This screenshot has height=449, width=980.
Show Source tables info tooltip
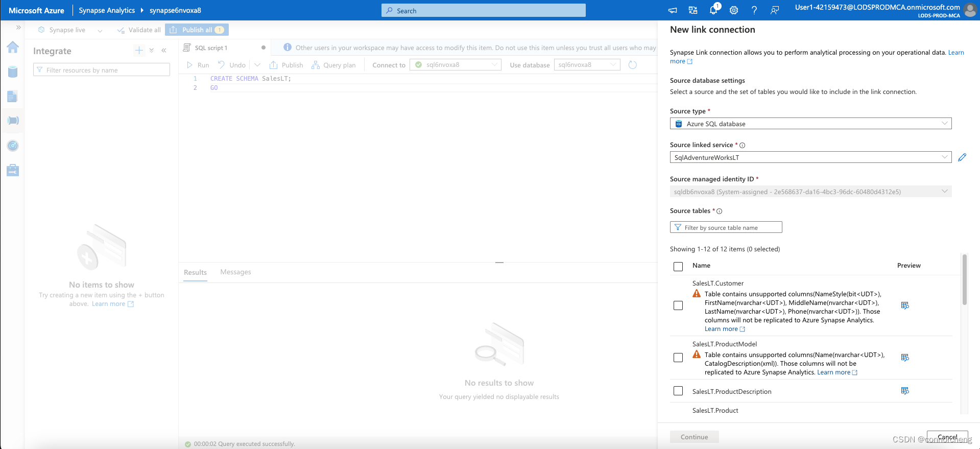tap(719, 211)
